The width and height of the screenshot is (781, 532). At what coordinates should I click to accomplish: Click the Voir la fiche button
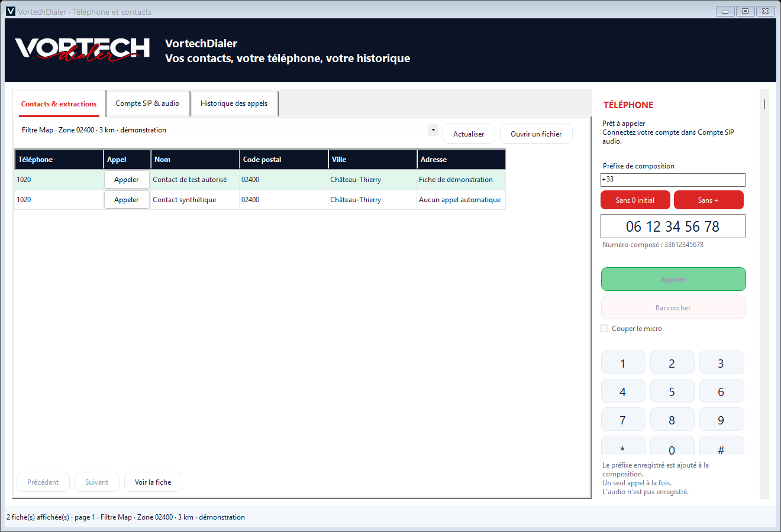point(153,482)
